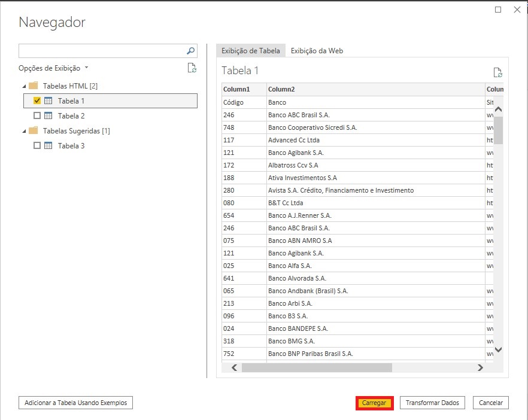Maximize the Navegador window
Viewport: 528px width, 420px height.
click(498, 10)
